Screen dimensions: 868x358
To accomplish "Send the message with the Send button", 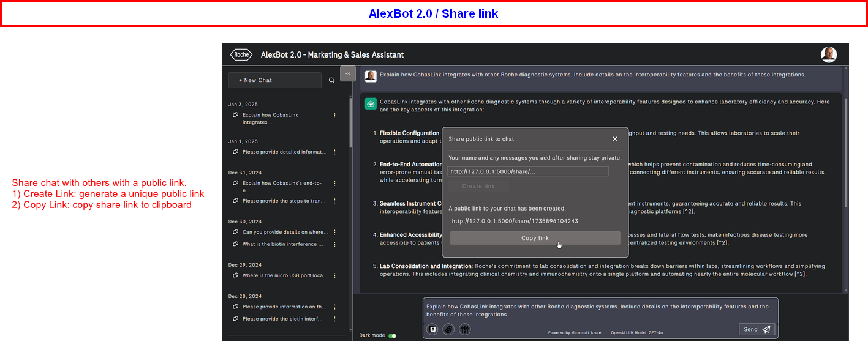I will point(757,329).
